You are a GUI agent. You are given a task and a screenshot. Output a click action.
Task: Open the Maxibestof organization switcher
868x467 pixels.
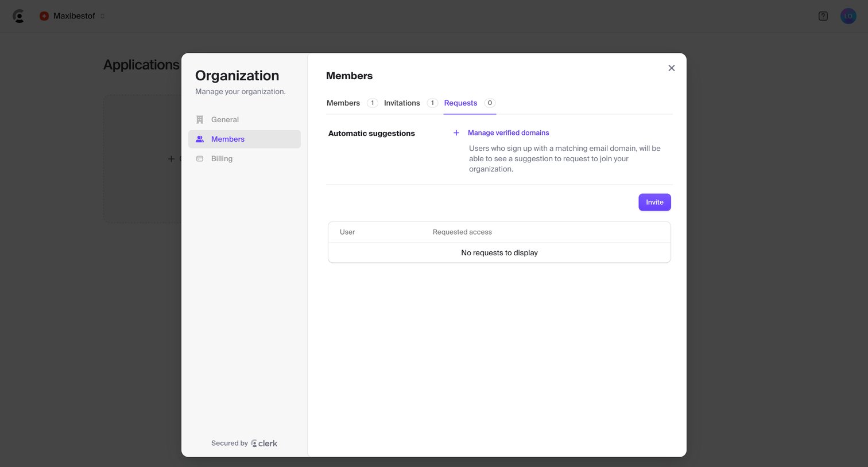(72, 16)
